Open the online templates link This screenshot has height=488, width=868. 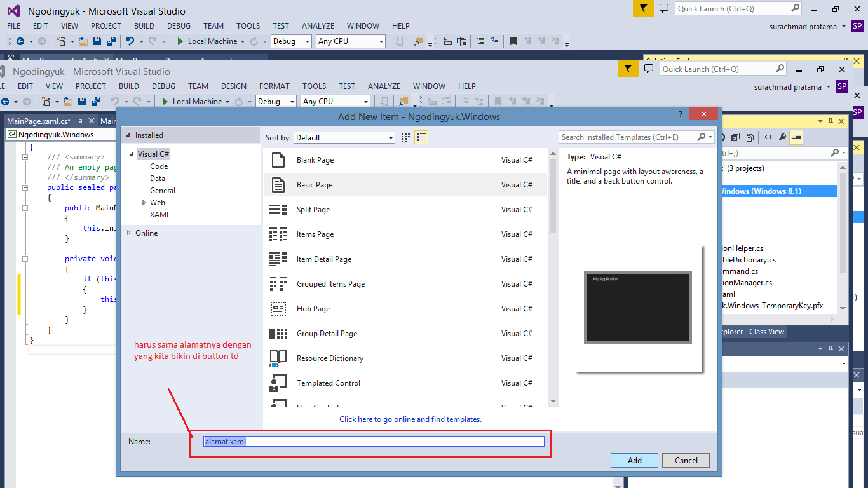[x=410, y=419]
